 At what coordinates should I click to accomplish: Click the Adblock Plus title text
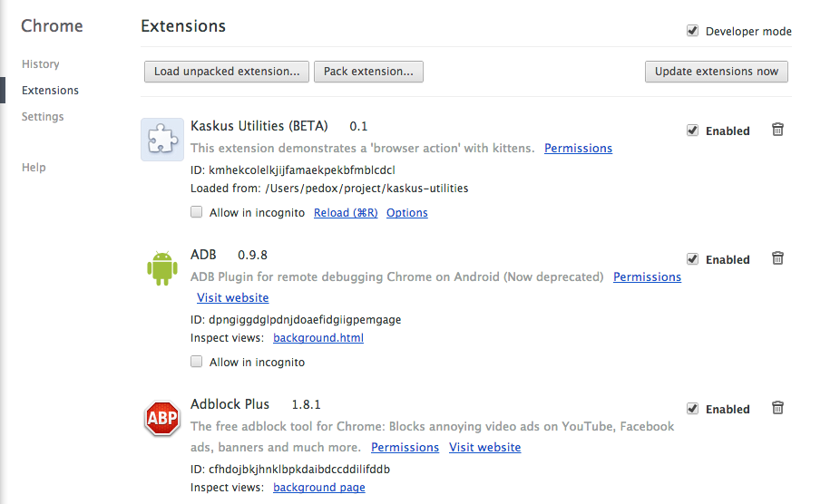[230, 404]
